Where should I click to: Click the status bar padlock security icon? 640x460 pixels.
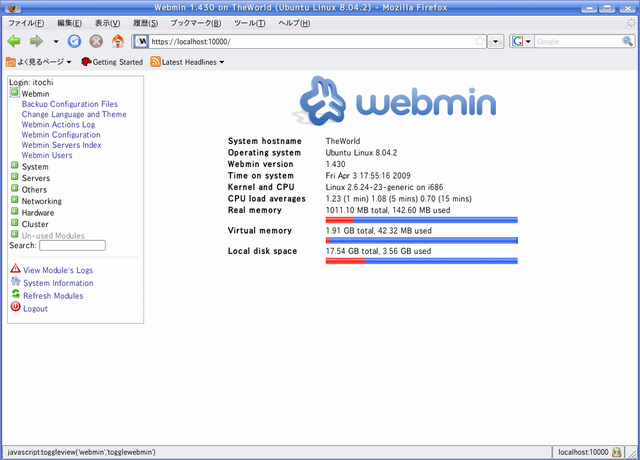(617, 452)
